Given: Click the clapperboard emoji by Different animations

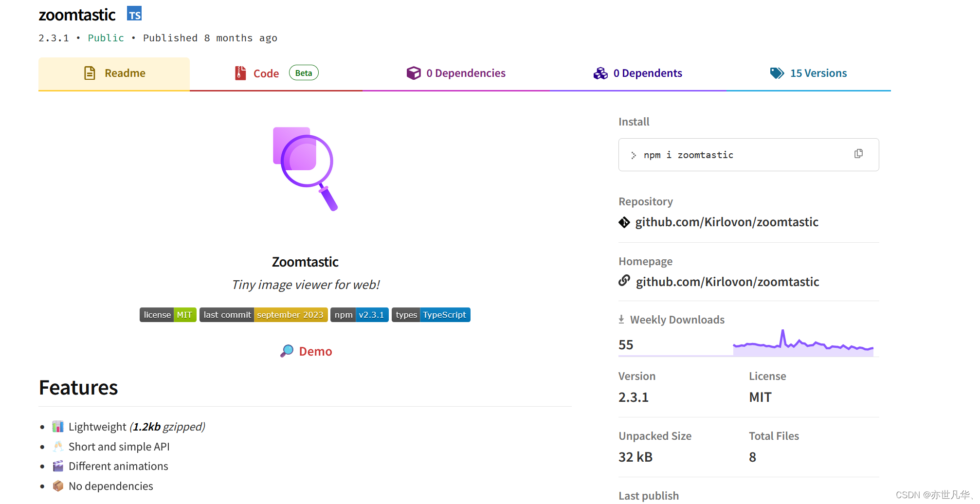Looking at the screenshot, I should pos(58,466).
